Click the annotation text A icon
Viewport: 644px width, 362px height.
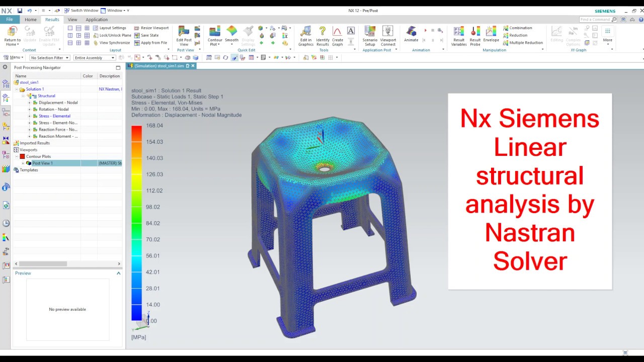[351, 31]
